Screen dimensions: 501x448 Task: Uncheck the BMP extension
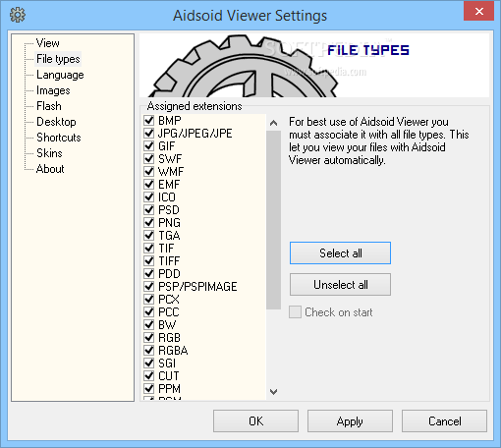pos(149,120)
